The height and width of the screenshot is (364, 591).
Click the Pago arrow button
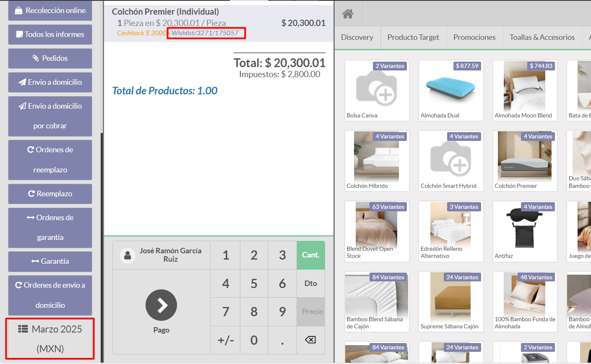[161, 305]
